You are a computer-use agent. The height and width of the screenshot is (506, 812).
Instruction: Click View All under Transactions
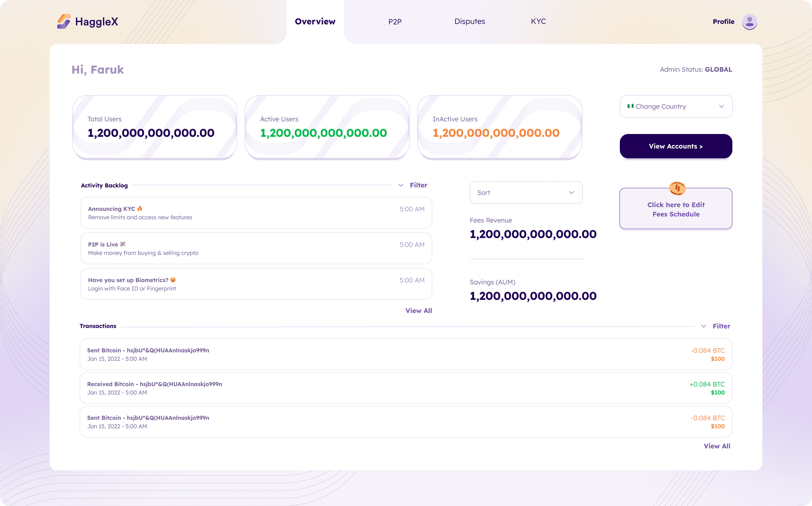pos(717,446)
